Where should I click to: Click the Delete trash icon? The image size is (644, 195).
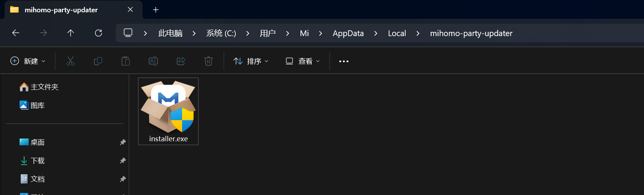tap(209, 61)
